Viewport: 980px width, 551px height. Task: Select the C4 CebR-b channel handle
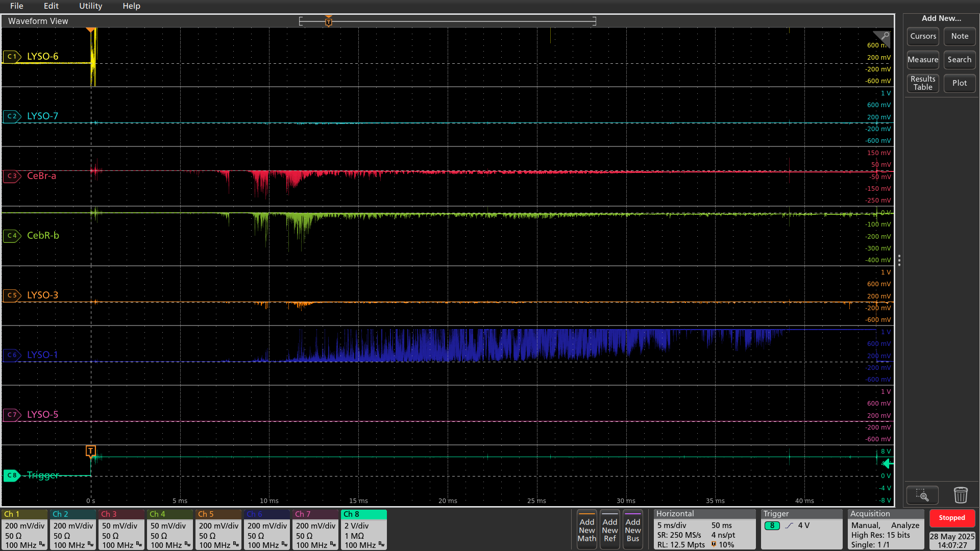12,236
